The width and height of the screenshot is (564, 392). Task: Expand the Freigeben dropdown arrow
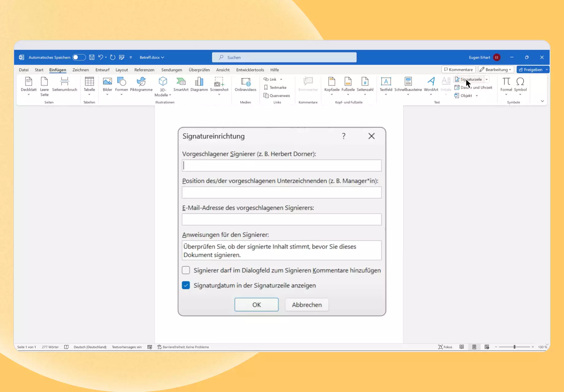point(547,70)
